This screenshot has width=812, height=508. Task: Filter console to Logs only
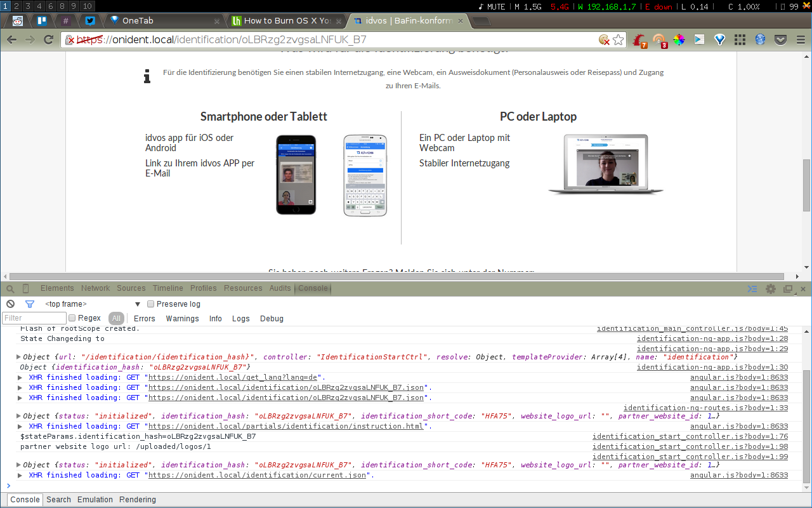pyautogui.click(x=241, y=319)
